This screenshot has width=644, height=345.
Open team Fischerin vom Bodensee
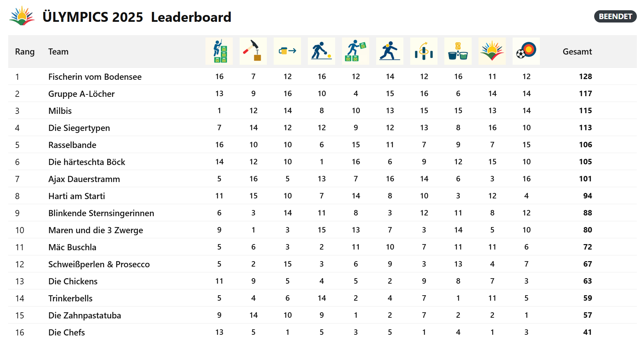pos(95,77)
